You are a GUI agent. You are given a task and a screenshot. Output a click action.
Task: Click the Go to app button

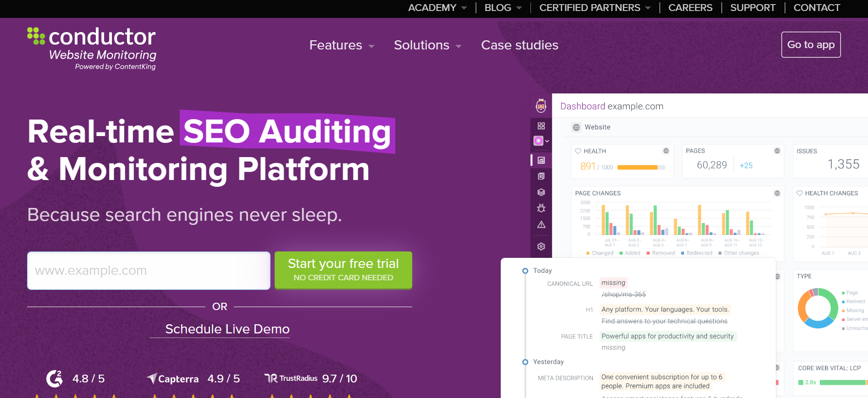(x=811, y=44)
